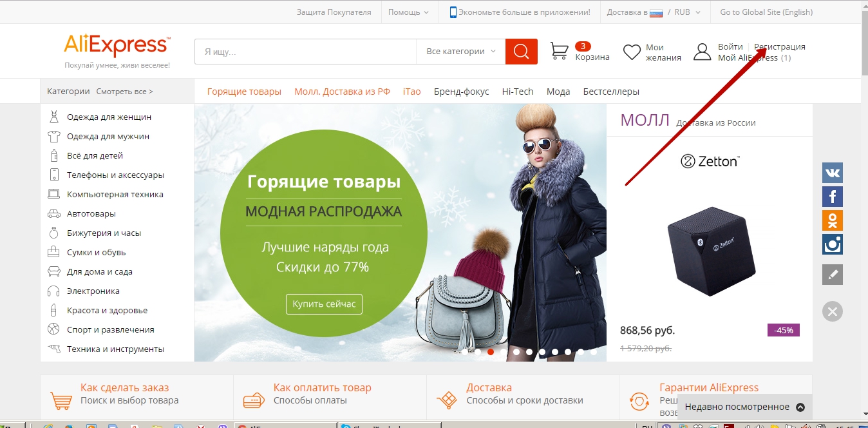
Task: Open the wishlist heart icon
Action: (632, 52)
